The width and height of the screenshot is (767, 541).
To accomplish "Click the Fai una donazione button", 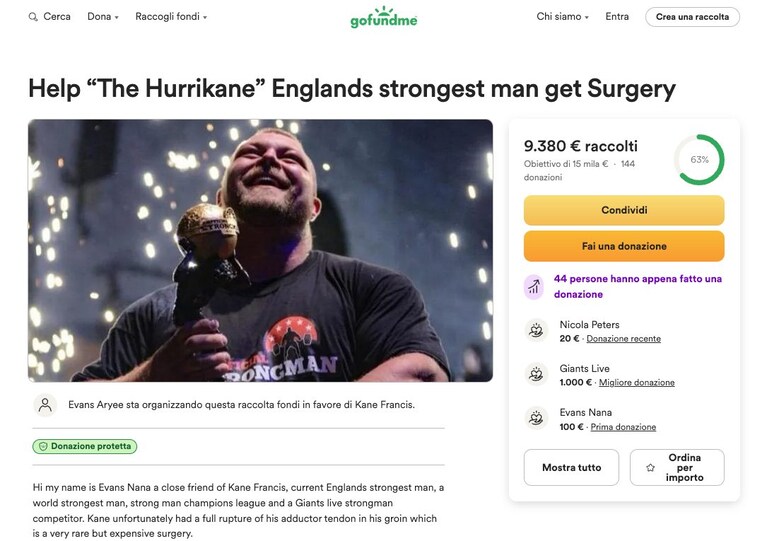I will (624, 246).
